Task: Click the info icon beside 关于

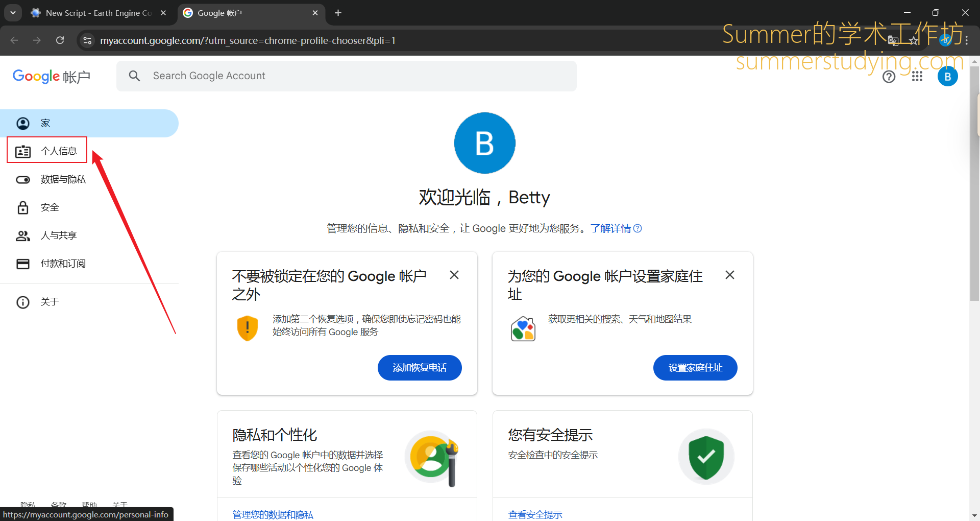Action: pos(23,302)
